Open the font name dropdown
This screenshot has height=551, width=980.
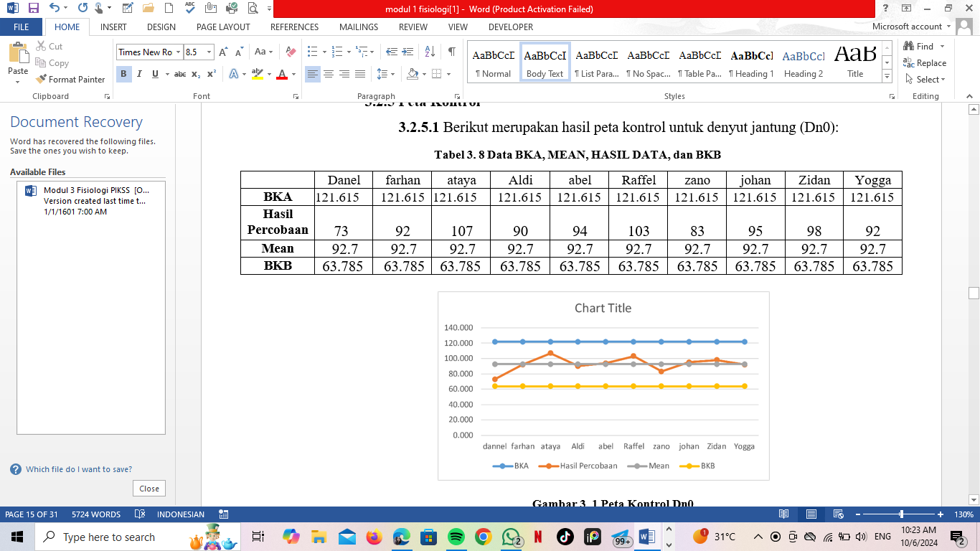178,52
